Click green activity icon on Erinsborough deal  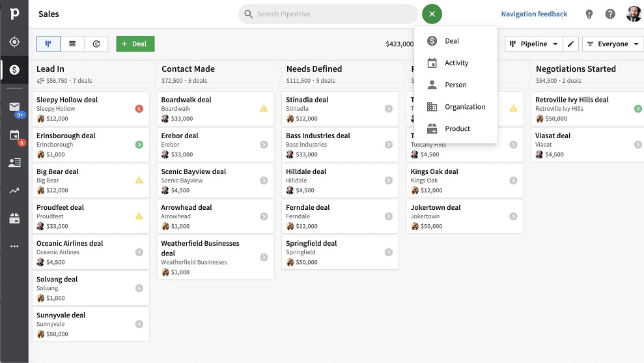coord(139,145)
